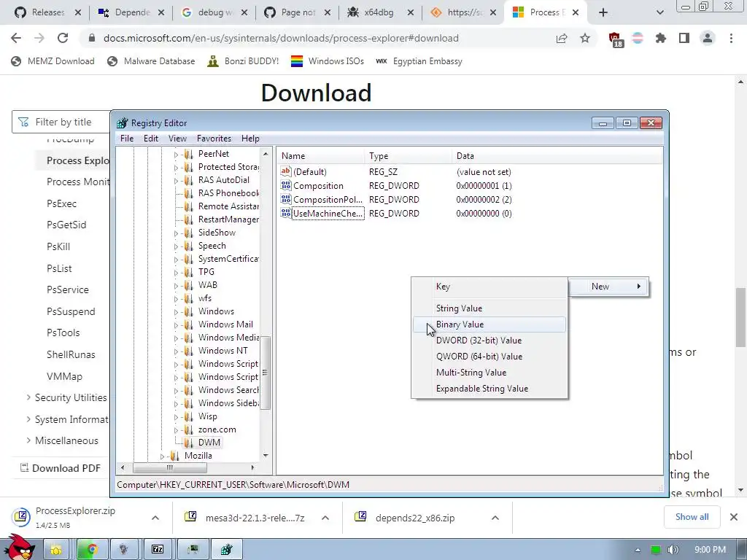Click Show all downloads button

(692, 517)
